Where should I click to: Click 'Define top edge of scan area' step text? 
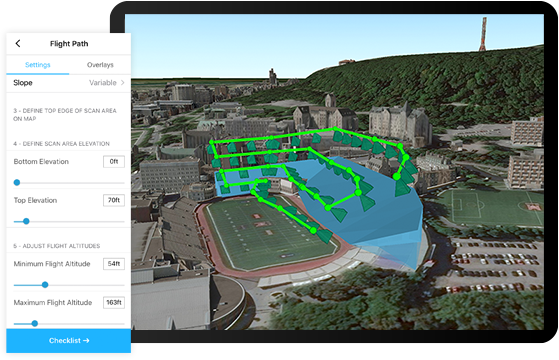pos(65,115)
